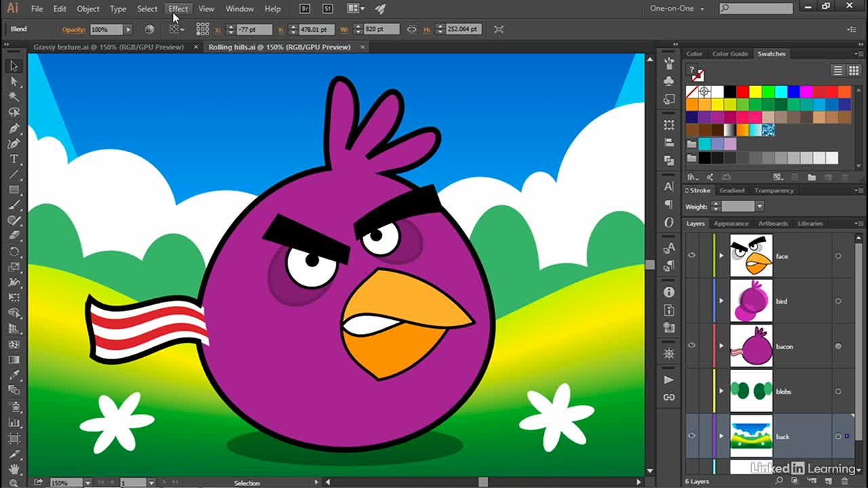Pick the Magic Wand tool
This screenshot has height=488, width=868.
point(14,97)
